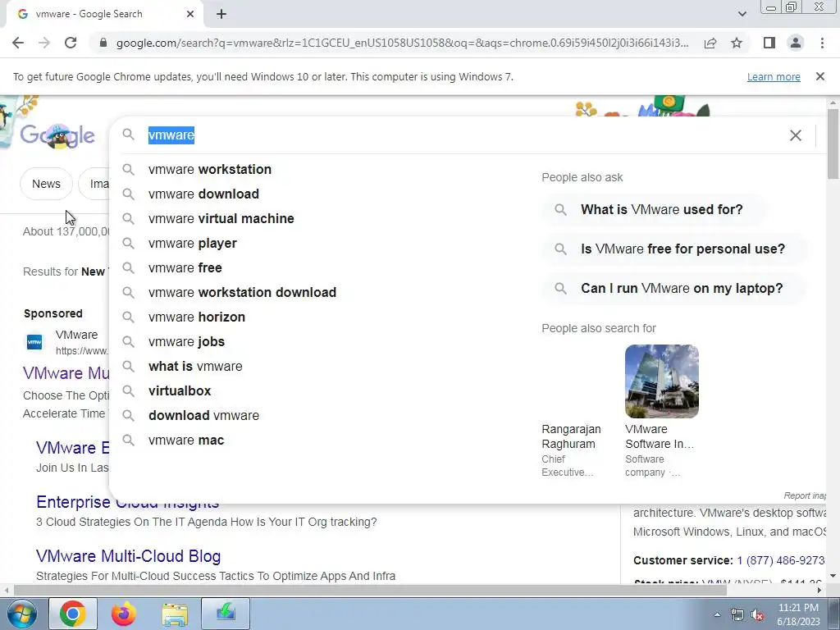Ask What is VMware used for?
840x630 pixels.
(654, 209)
